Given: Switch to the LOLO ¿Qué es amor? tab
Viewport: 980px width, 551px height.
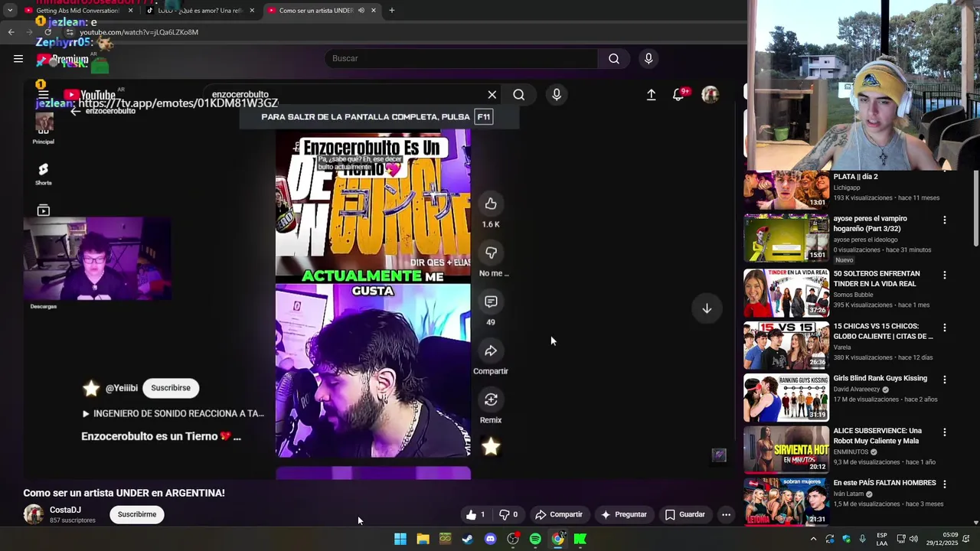Looking at the screenshot, I should 201,11.
